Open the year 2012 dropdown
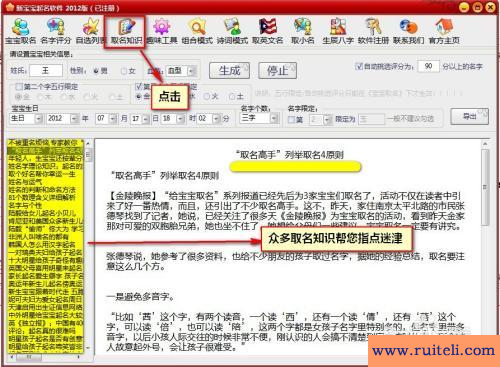The width and height of the screenshot is (500, 367). (x=74, y=119)
